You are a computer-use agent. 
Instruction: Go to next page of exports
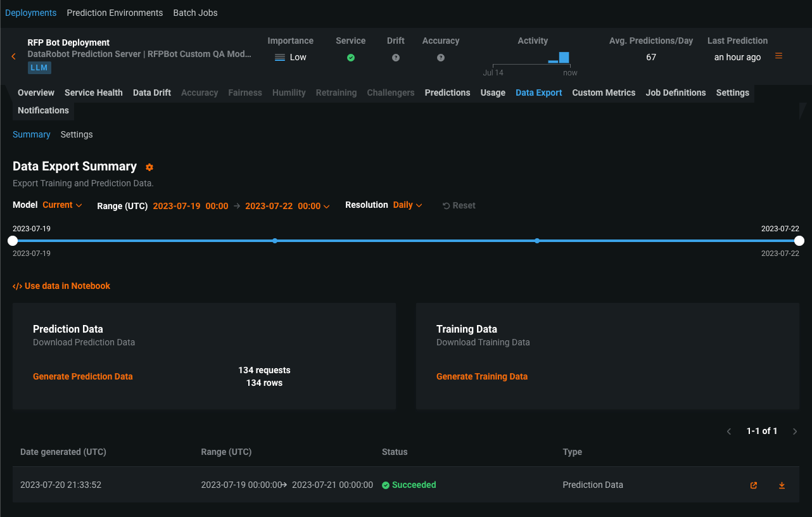pos(795,431)
